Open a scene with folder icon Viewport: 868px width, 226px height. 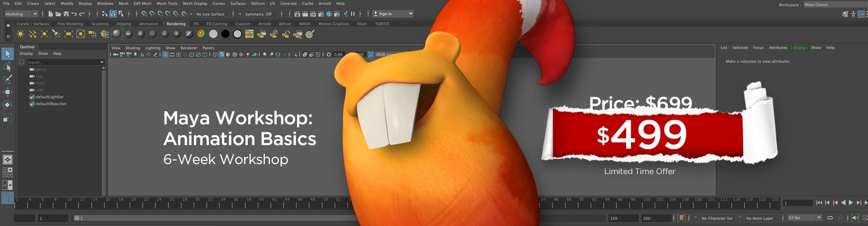click(58, 14)
